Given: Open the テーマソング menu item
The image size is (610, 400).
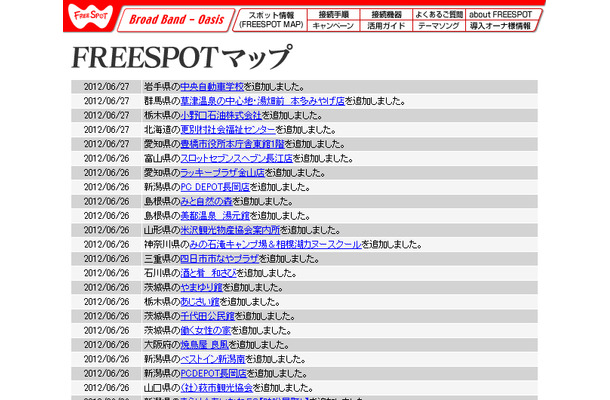Looking at the screenshot, I should 439,26.
